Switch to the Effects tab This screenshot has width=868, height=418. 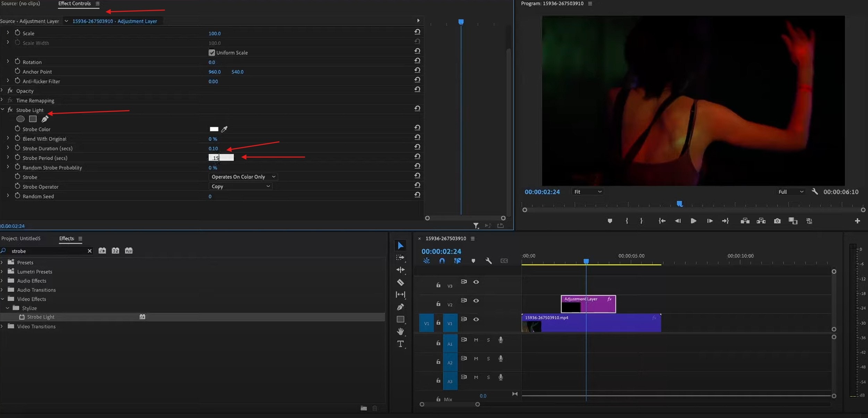66,238
